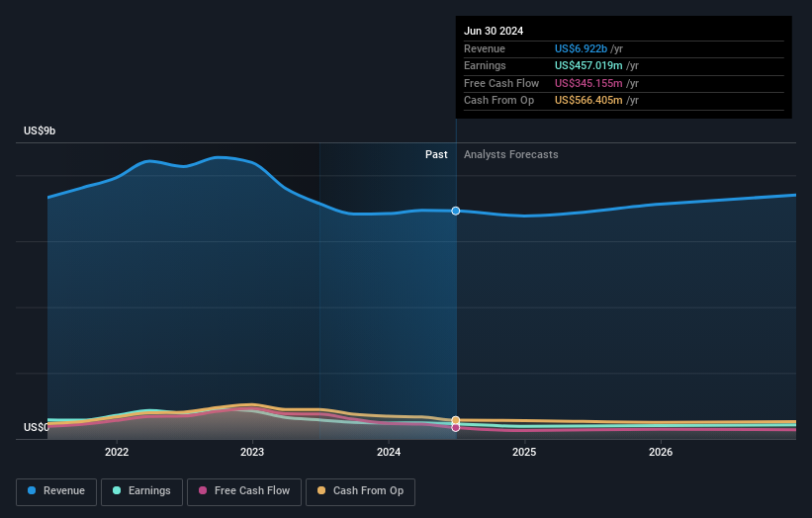Viewport: 812px width, 518px height.
Task: Select the revenue data point on the blue line
Action: 456,211
